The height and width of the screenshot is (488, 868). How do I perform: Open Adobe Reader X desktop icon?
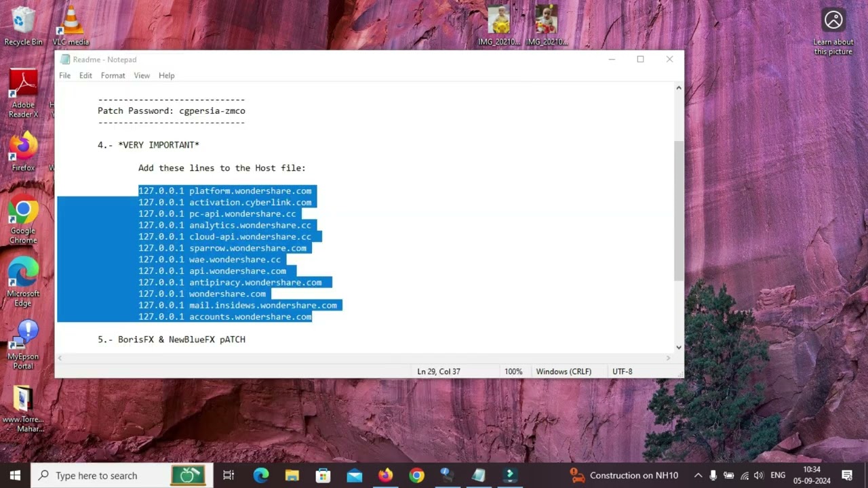(23, 94)
